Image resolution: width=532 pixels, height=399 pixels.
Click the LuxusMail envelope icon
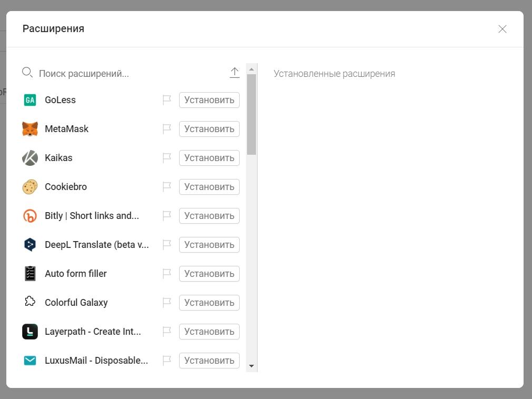[x=30, y=361]
